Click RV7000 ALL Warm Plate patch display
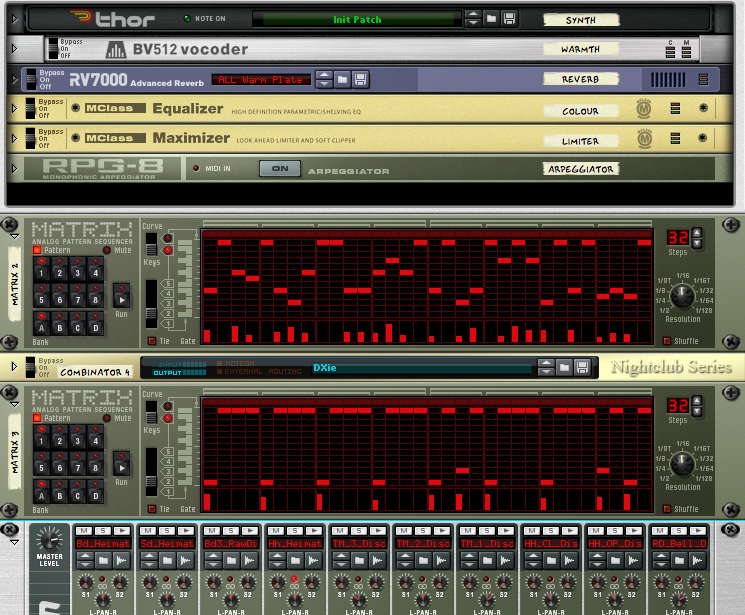745x615 pixels. point(261,80)
